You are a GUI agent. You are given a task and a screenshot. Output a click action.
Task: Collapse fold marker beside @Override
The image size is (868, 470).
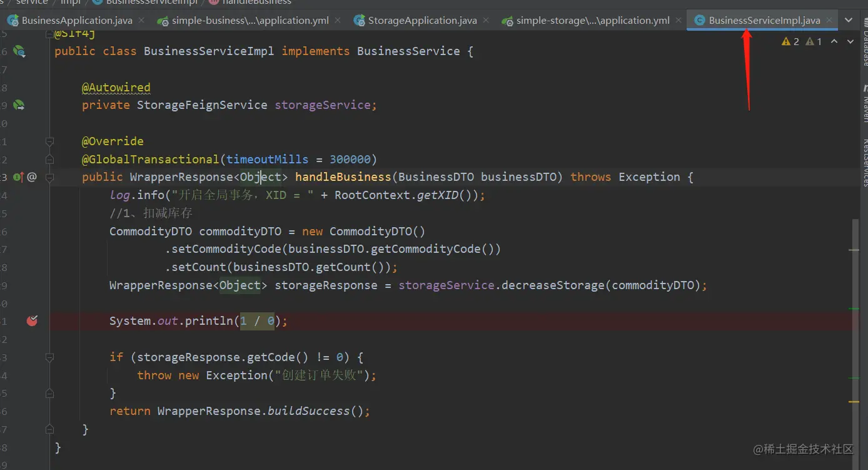coord(49,141)
